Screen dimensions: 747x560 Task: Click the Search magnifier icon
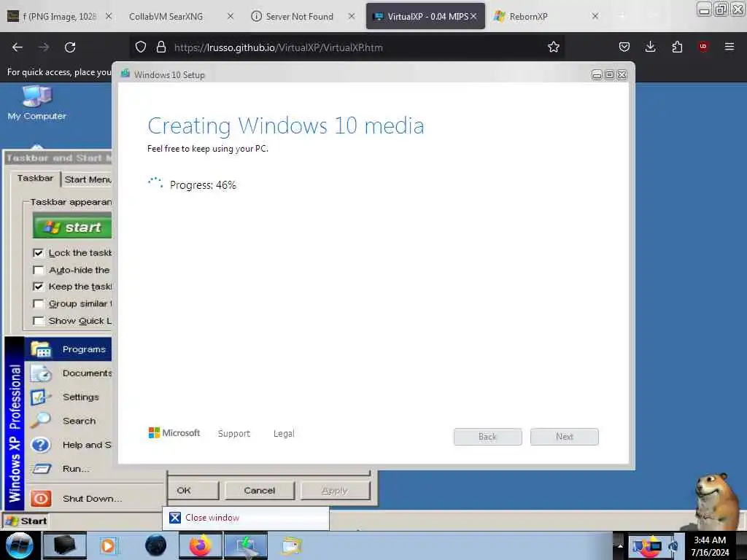[41, 421]
